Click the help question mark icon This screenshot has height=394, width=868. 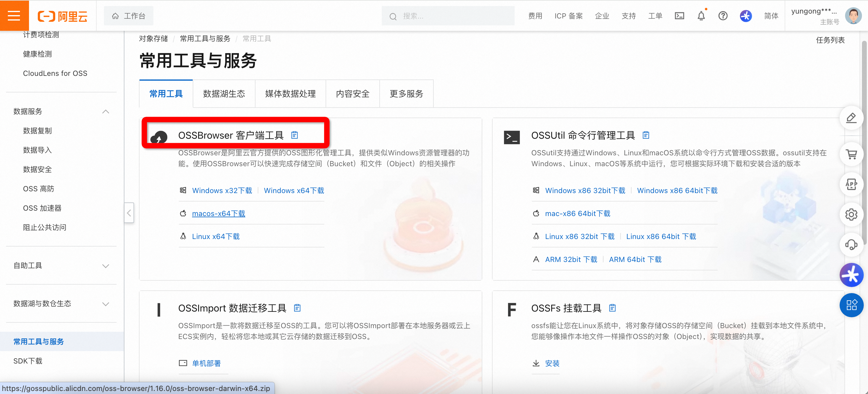coord(723,16)
